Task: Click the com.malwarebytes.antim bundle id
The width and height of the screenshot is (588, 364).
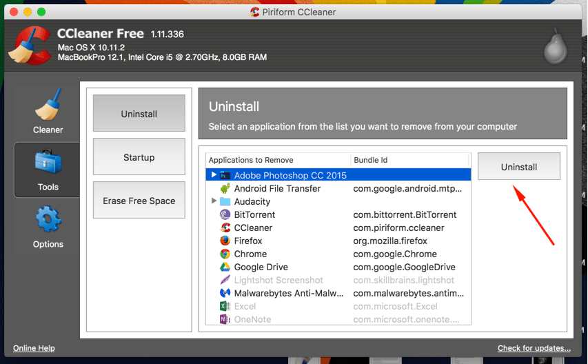Action: [x=408, y=294]
